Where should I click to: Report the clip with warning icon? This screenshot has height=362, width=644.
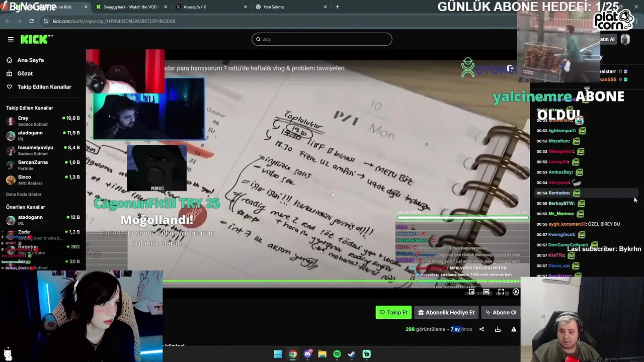[514, 329]
